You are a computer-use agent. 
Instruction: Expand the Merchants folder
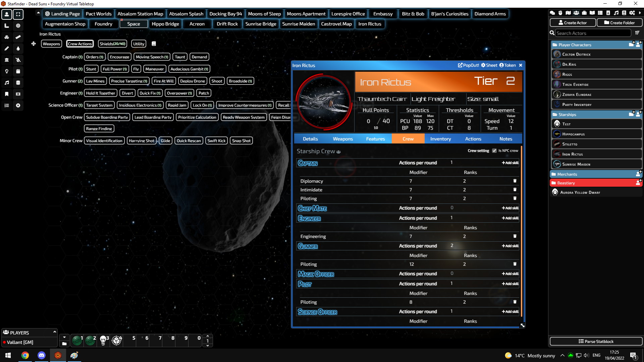[567, 174]
